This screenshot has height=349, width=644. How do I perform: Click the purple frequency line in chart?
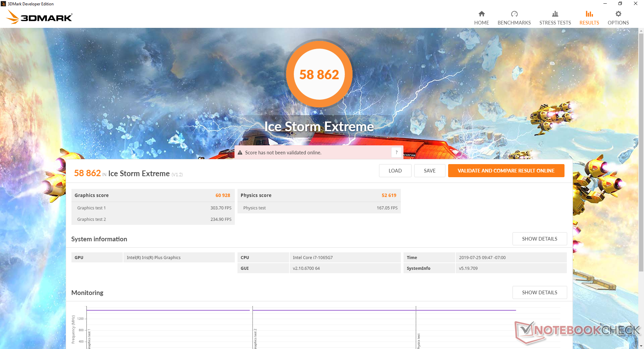(168, 310)
